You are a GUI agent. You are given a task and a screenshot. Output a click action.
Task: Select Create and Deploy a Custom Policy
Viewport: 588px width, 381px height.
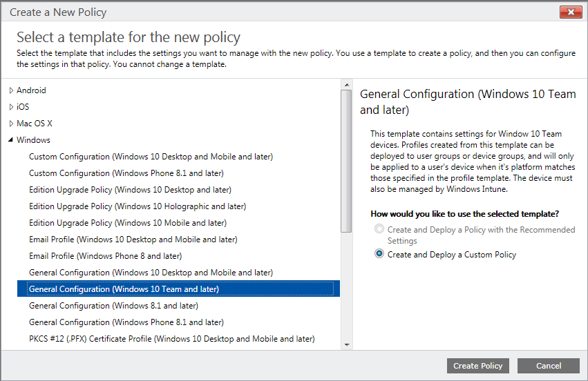pos(379,255)
